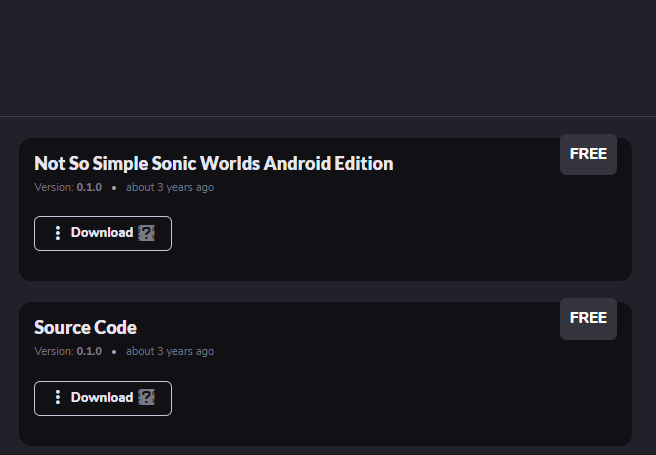Click the FREE badge on the Source Code card
This screenshot has height=455, width=656.
click(x=588, y=318)
